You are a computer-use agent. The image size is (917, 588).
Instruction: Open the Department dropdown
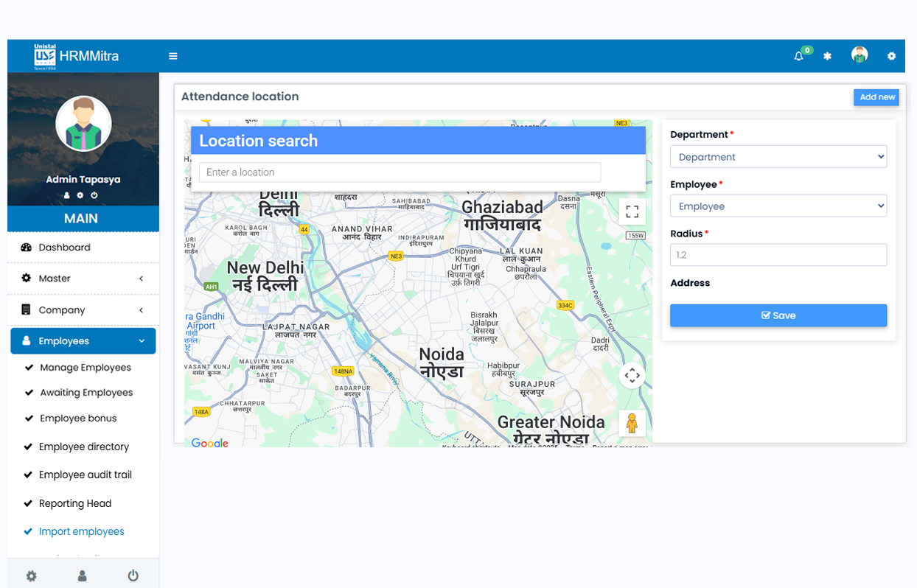tap(778, 157)
